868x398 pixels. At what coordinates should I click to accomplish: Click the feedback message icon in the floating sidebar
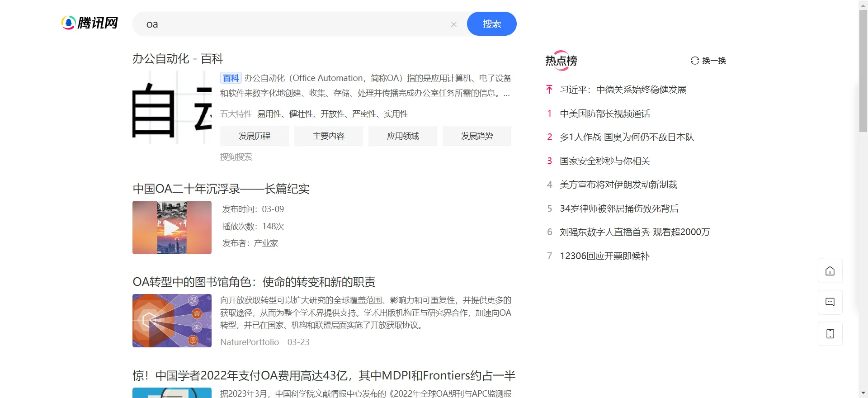[830, 302]
